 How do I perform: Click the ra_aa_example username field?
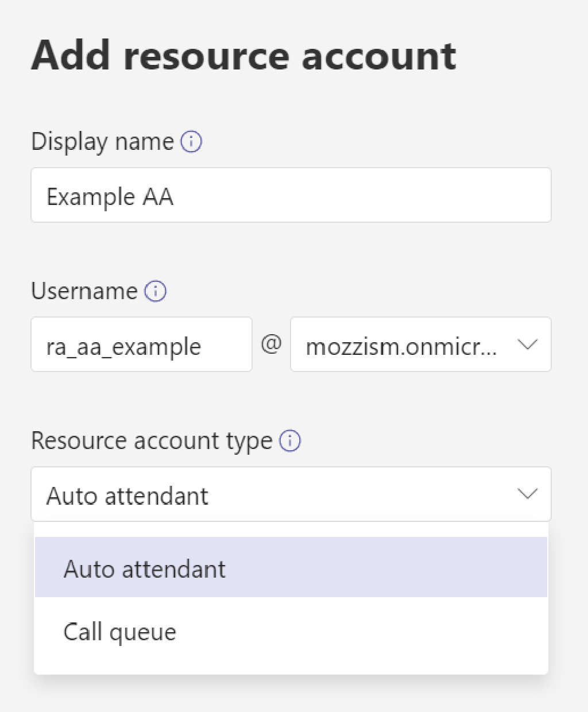pyautogui.click(x=141, y=345)
